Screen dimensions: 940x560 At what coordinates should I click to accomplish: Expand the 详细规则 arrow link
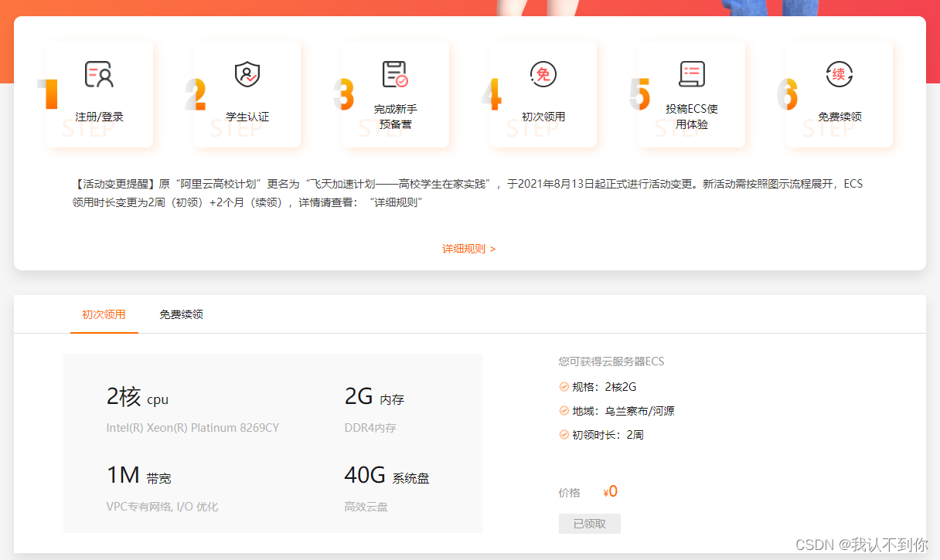pos(495,249)
